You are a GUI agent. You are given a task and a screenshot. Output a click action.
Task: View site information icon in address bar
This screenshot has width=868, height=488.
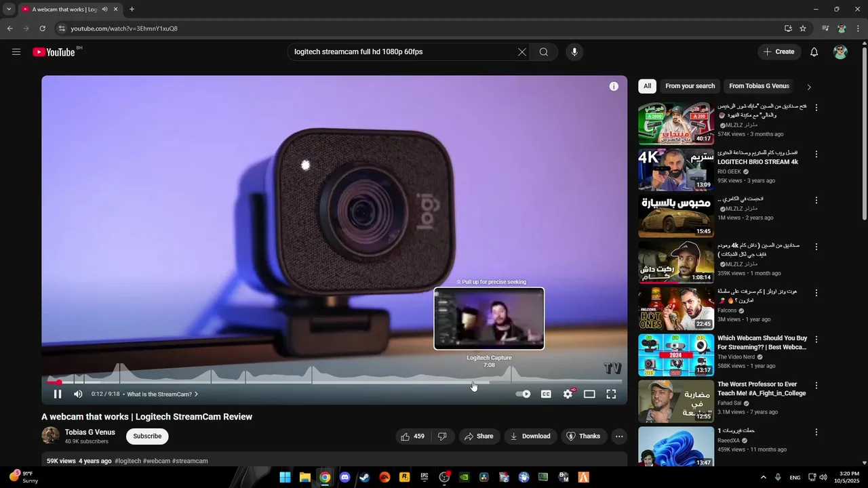62,28
